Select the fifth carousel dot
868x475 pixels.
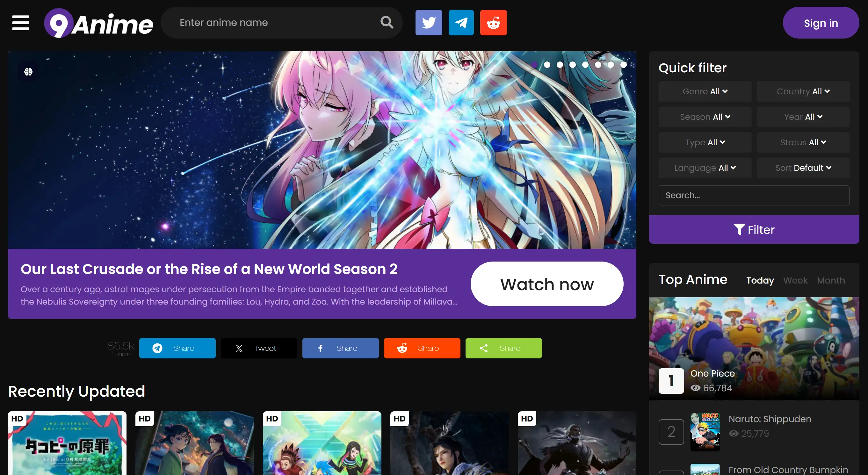[x=585, y=65]
